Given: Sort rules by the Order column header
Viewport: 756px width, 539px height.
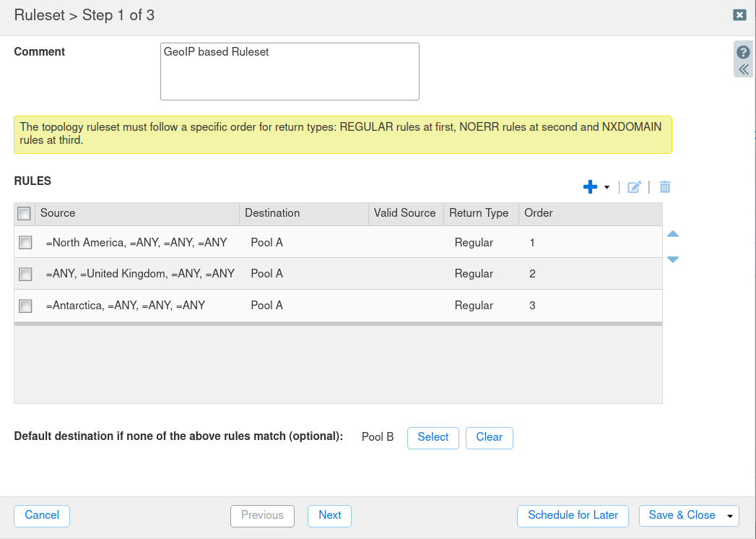Looking at the screenshot, I should click(539, 213).
